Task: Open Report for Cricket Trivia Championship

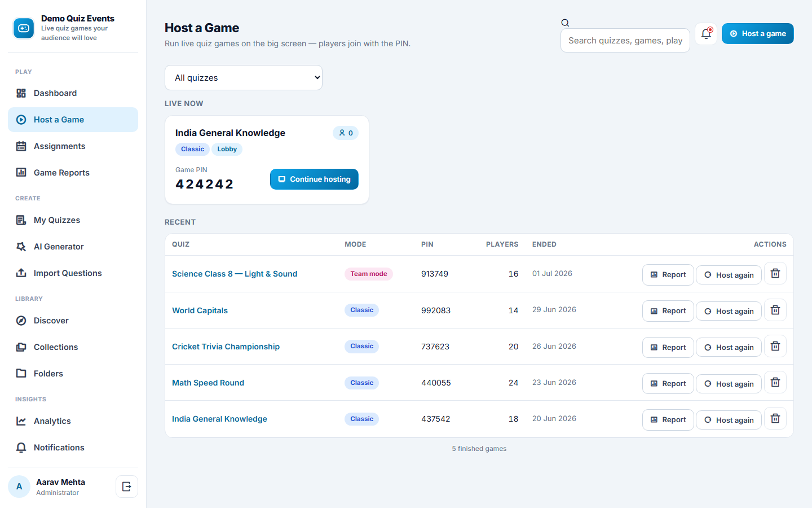Action: [668, 347]
